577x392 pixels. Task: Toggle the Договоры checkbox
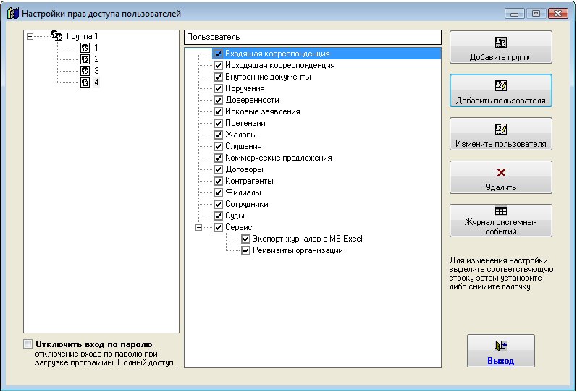click(218, 169)
